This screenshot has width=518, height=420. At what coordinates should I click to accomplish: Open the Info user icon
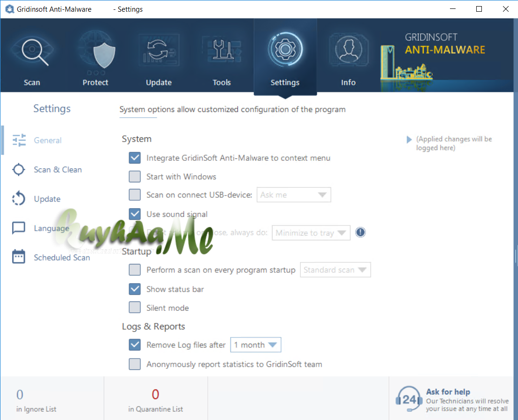point(349,50)
